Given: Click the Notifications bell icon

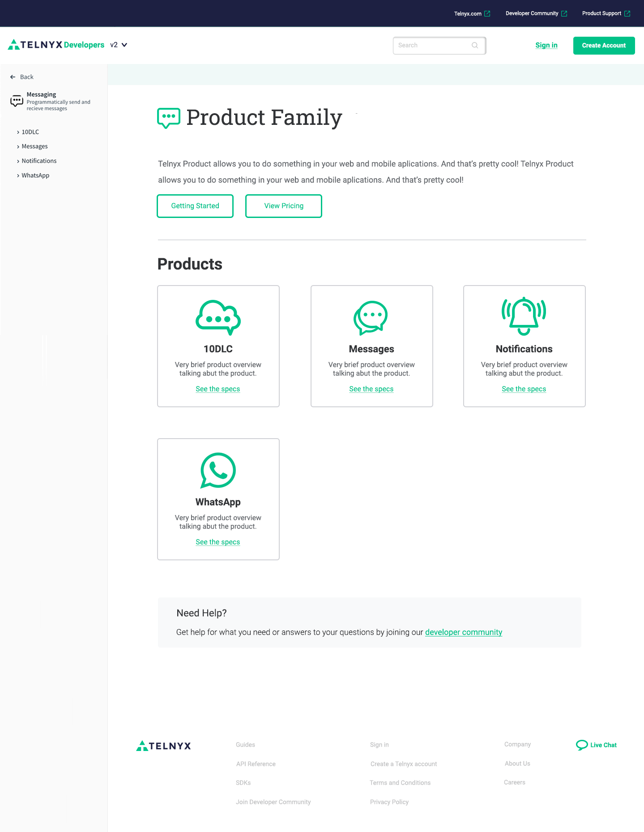Looking at the screenshot, I should coord(524,316).
